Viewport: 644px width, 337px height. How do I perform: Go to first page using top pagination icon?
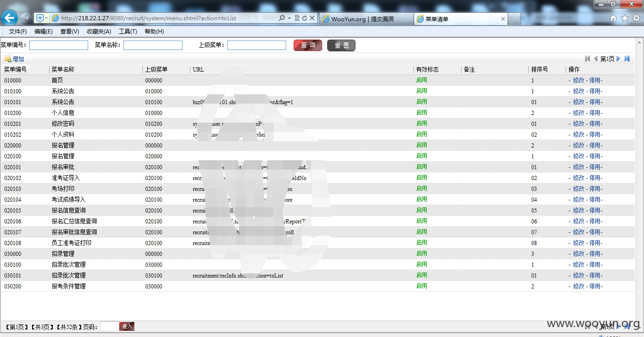(x=587, y=58)
